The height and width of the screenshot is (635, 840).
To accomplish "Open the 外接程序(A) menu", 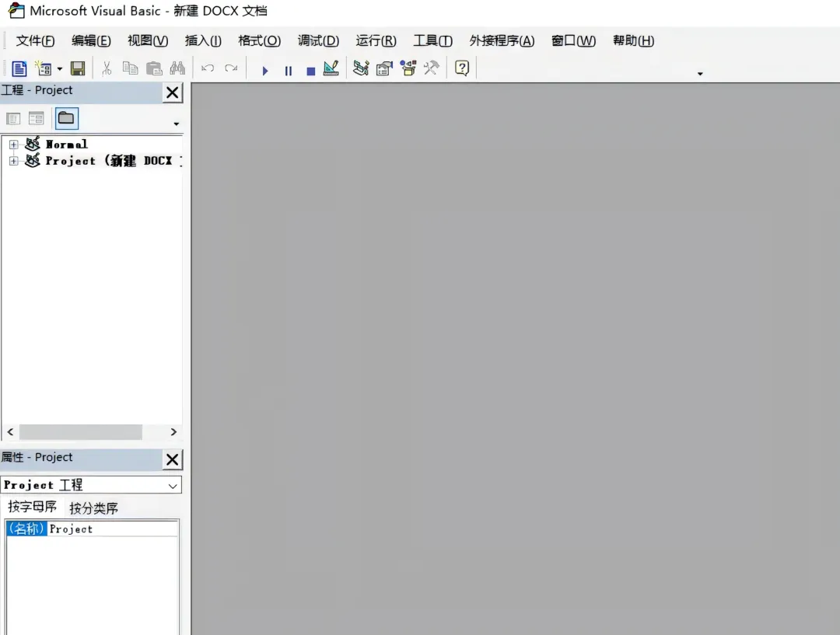I will click(x=502, y=40).
